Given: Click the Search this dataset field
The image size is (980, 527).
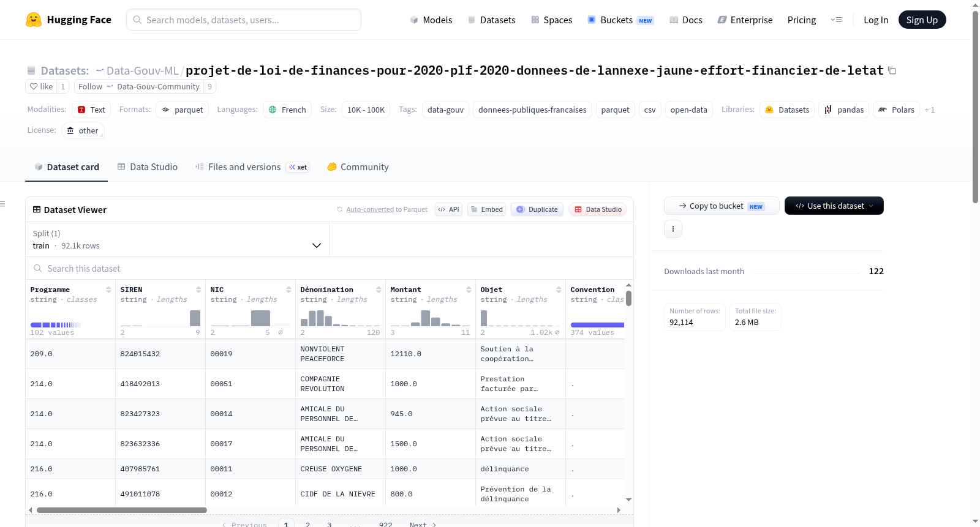Looking at the screenshot, I should [330, 268].
